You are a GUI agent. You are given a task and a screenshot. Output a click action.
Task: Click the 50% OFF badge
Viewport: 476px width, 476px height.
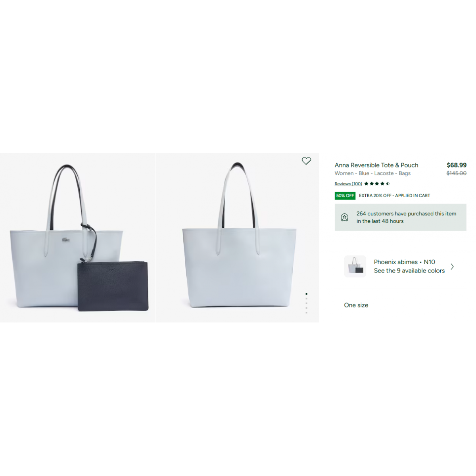pos(345,196)
